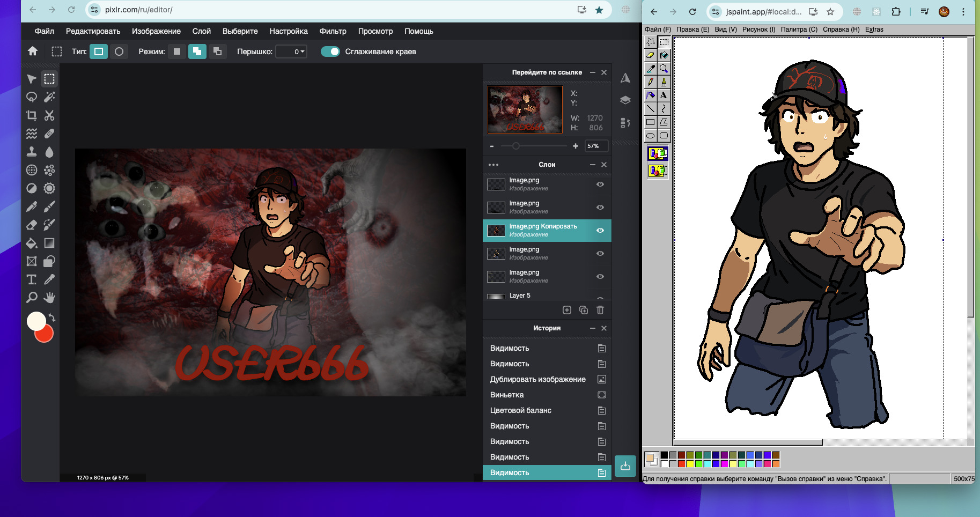The height and width of the screenshot is (517, 980).
Task: Select the Curve tool in JS Paint
Action: click(x=664, y=109)
